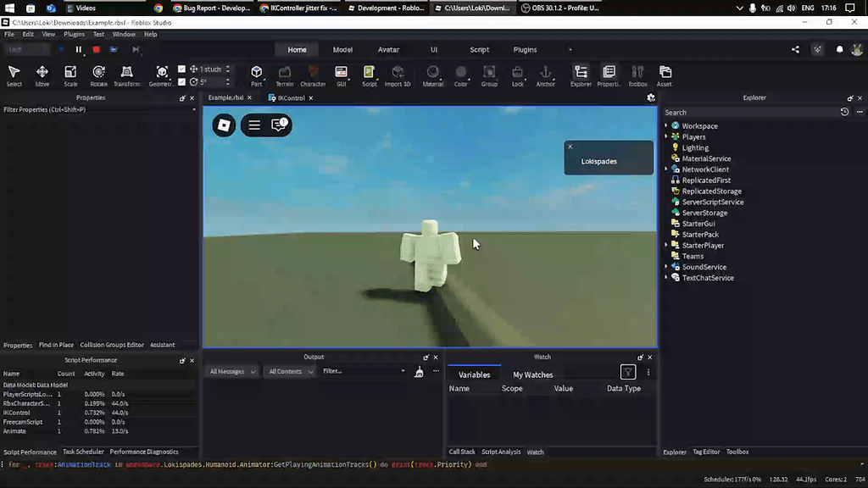Screen dimensions: 868x488
Task: Switch to the Avatar ribbon tab
Action: [x=388, y=50]
